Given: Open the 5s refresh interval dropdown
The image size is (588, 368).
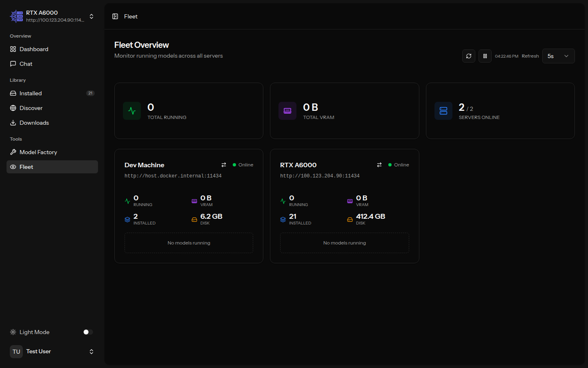Looking at the screenshot, I should (558, 56).
